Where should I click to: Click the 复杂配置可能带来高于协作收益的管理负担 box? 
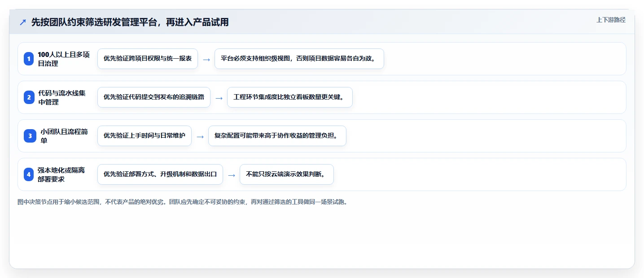277,136
